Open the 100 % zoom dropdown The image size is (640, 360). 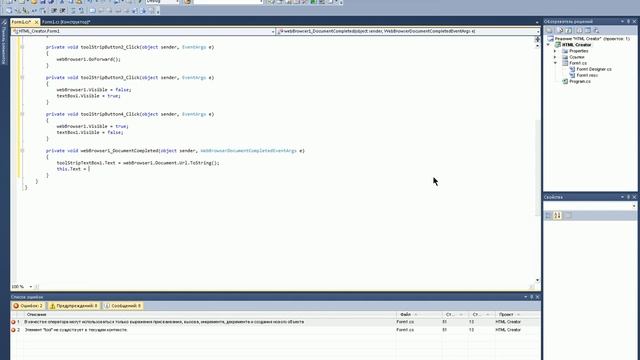[31, 287]
